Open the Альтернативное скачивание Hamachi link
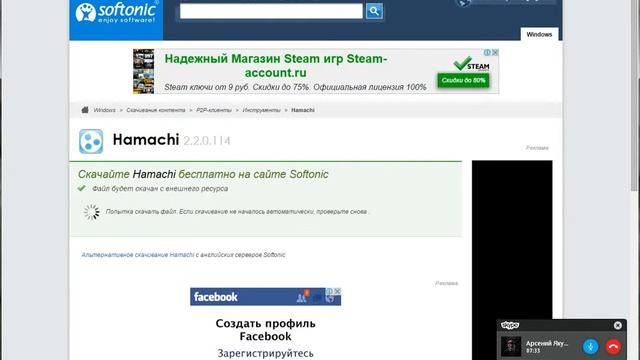 pos(138,255)
